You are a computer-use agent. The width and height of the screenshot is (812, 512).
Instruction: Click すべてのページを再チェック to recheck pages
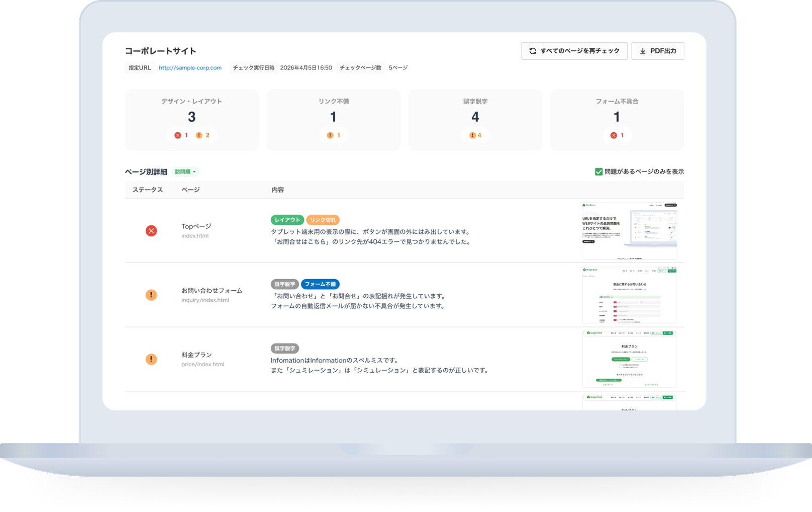574,51
